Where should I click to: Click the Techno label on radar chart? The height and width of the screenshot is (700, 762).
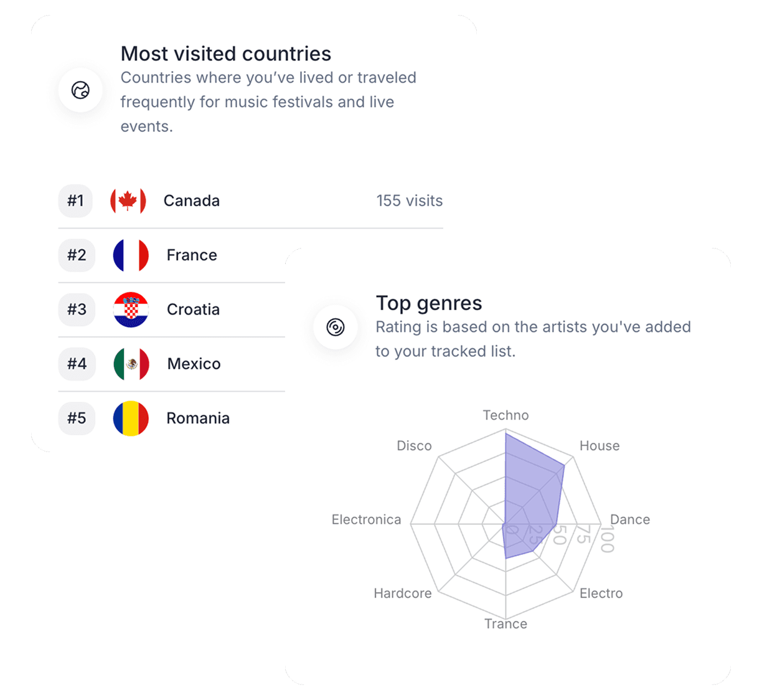pyautogui.click(x=506, y=415)
